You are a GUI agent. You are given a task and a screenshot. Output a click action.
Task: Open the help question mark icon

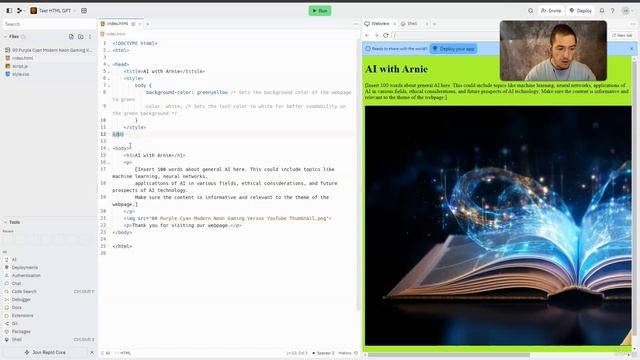coord(612,11)
